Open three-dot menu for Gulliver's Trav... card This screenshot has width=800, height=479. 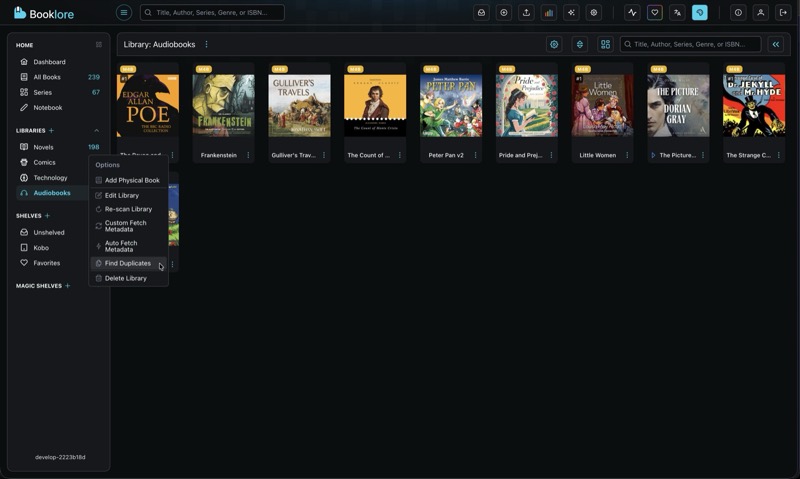point(324,155)
